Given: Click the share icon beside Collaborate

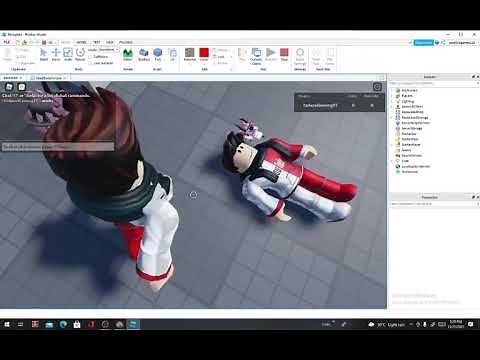Looking at the screenshot, I should (x=443, y=43).
